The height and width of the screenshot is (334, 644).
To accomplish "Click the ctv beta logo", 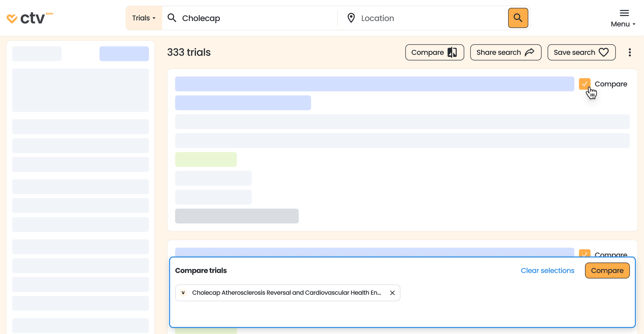I will point(30,18).
